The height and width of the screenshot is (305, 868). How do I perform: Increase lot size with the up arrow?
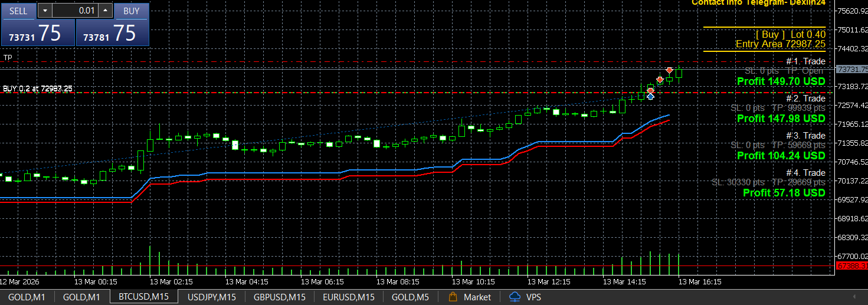click(106, 11)
